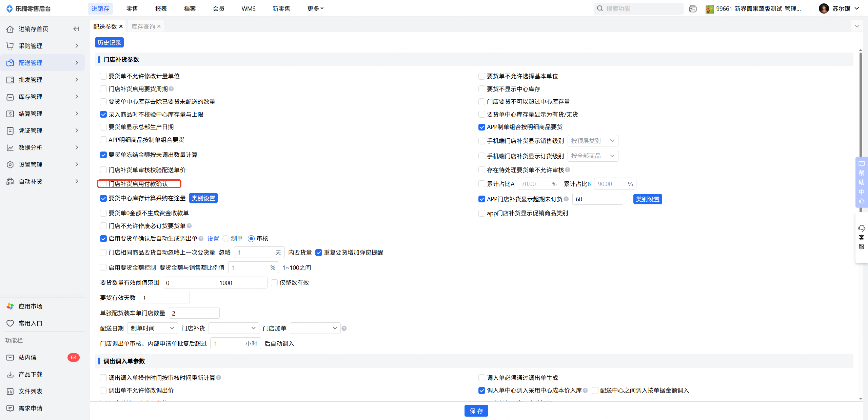Open 应用市场 colorful icon

point(10,306)
